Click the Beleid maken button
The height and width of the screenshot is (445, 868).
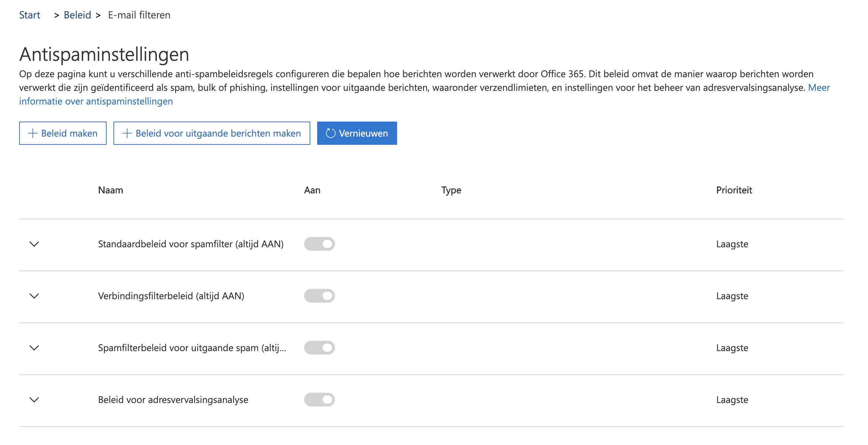pyautogui.click(x=63, y=133)
